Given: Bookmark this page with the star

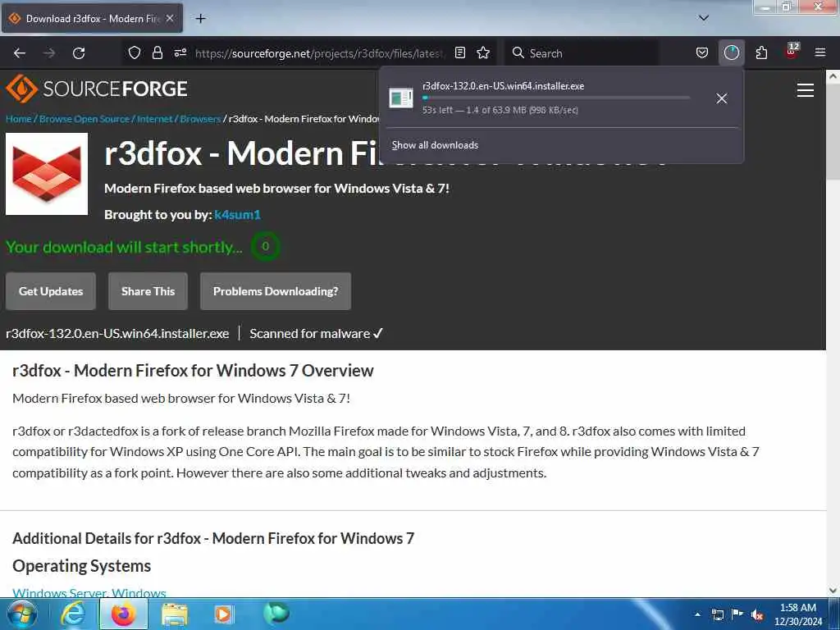Looking at the screenshot, I should coord(483,52).
